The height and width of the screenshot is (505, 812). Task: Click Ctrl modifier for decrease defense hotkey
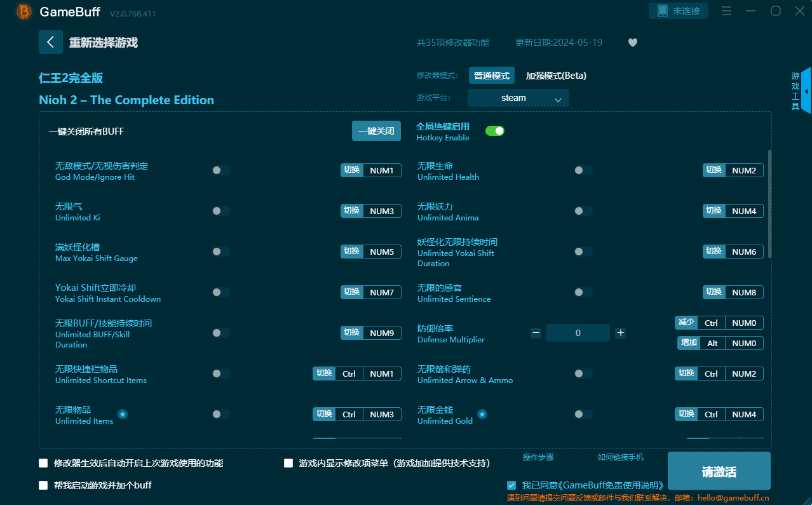[x=711, y=323]
